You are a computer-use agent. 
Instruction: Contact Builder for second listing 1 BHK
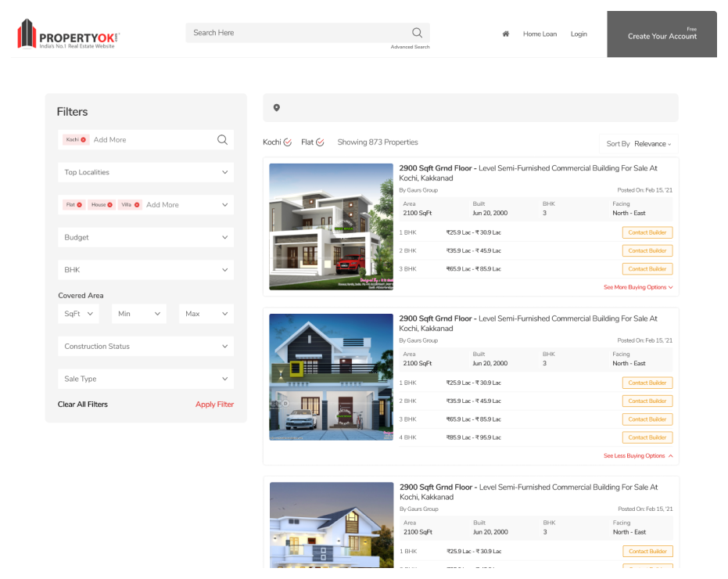point(647,383)
